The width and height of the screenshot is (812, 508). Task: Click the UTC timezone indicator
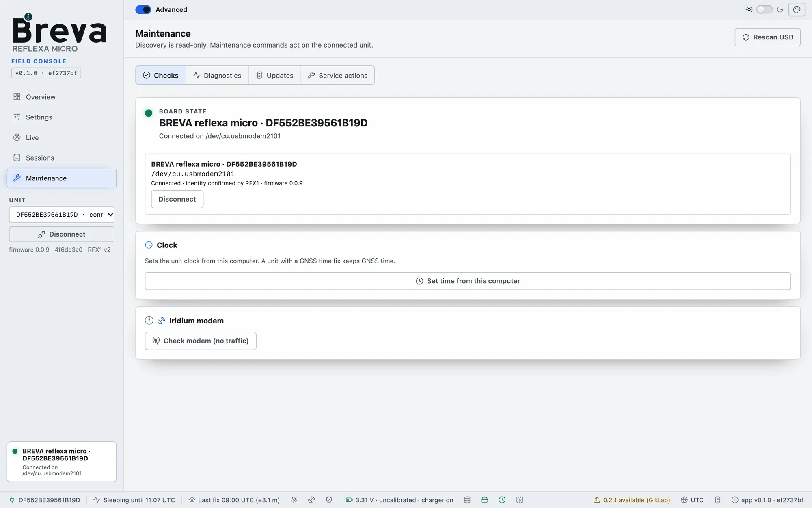(692, 500)
